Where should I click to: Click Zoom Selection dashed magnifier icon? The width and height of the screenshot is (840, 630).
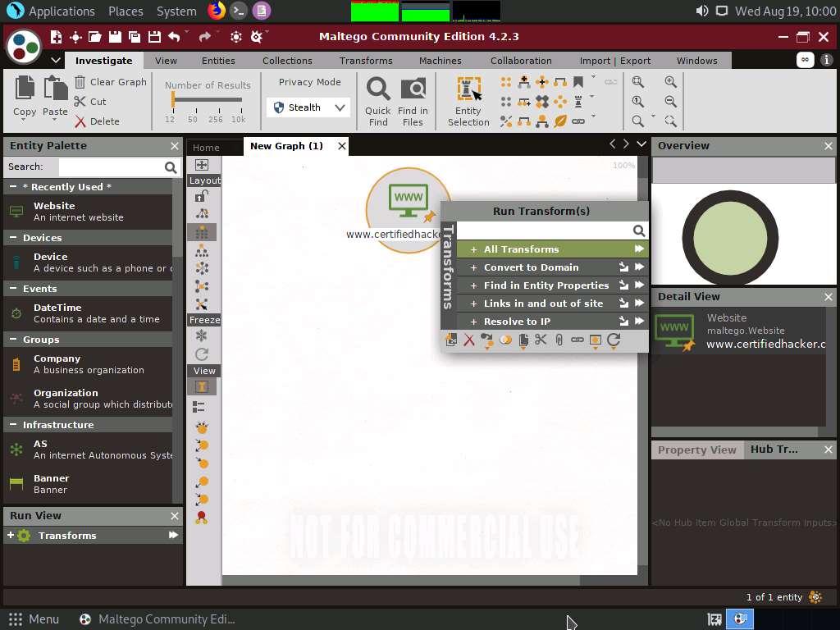tap(670, 121)
